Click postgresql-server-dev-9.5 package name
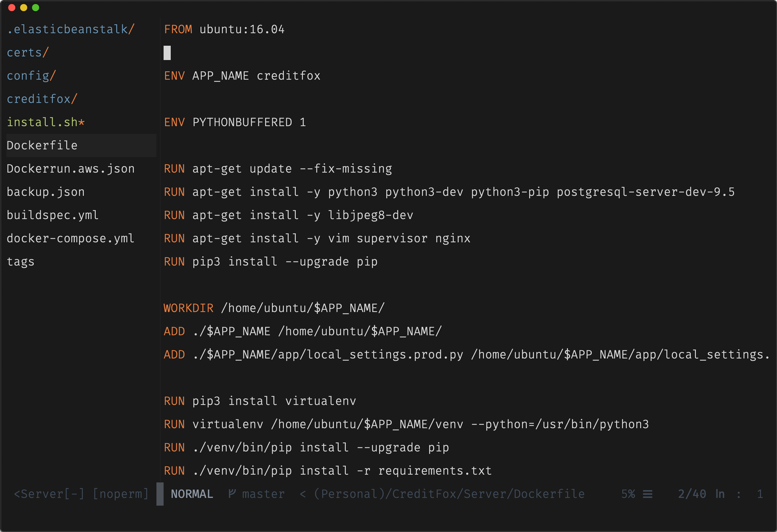 click(x=646, y=192)
